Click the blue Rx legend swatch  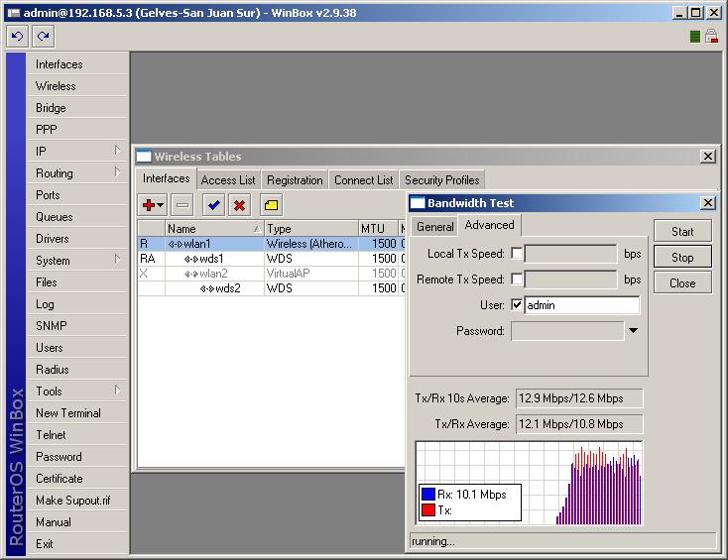point(428,494)
